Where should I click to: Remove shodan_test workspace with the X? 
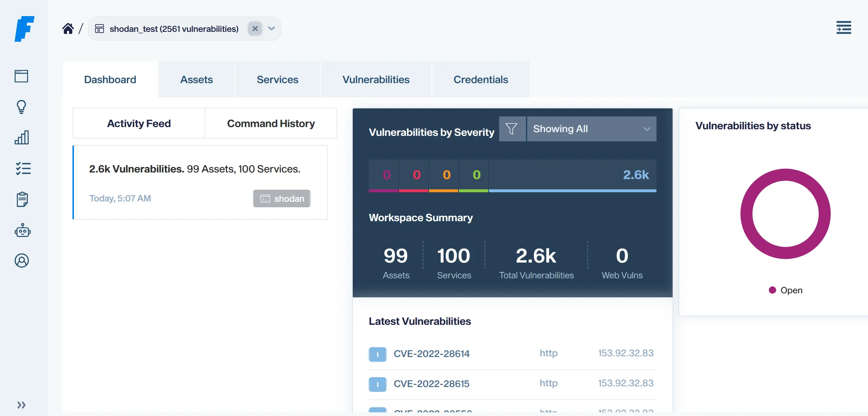coord(255,28)
